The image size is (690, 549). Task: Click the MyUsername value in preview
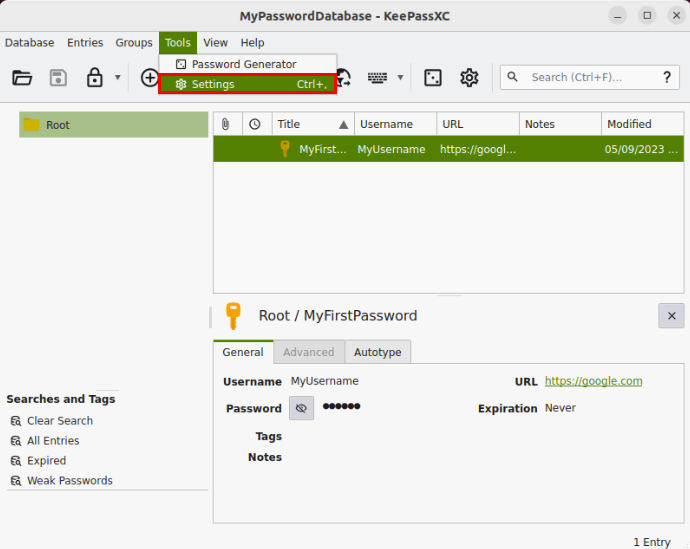pos(324,381)
